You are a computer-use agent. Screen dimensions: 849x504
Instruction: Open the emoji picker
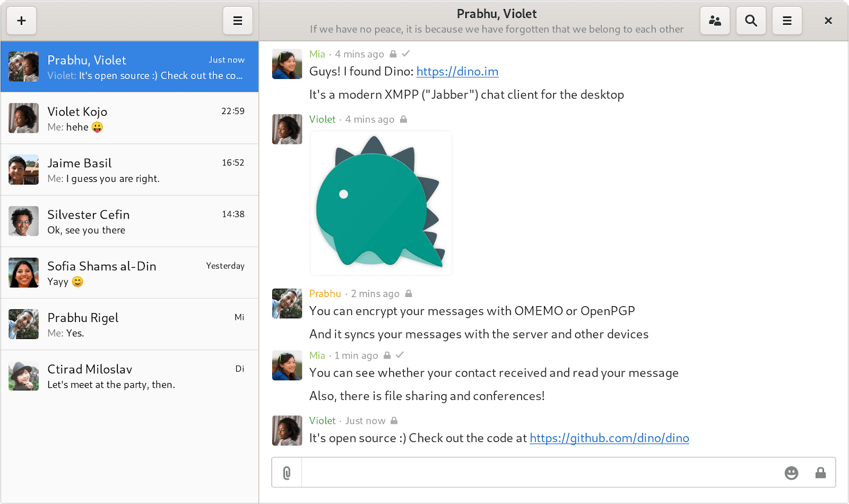(x=791, y=473)
